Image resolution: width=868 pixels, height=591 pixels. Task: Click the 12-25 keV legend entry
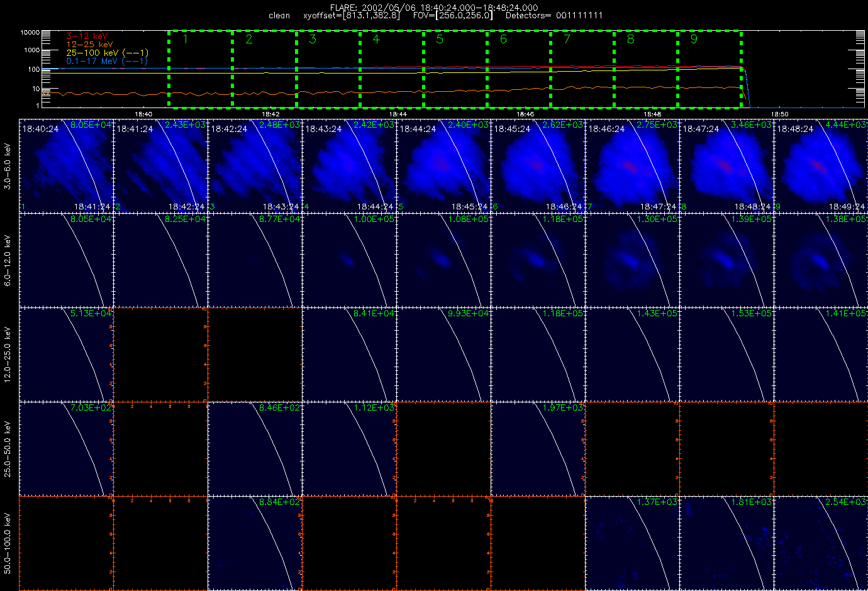(x=89, y=45)
